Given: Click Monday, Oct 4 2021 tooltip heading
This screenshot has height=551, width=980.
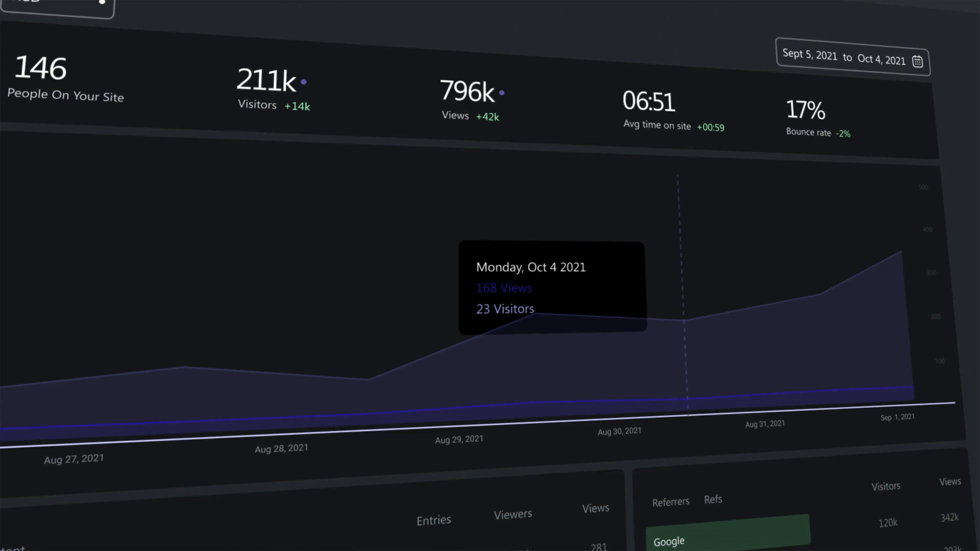Looking at the screenshot, I should (531, 267).
